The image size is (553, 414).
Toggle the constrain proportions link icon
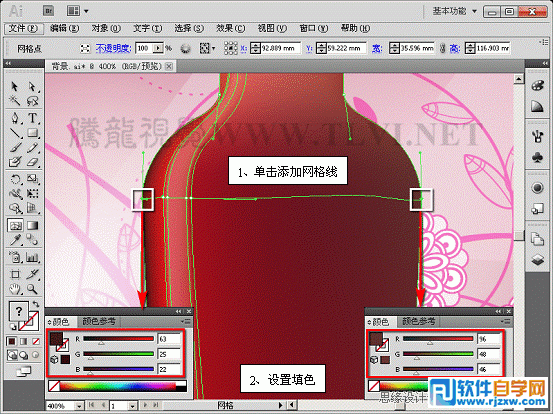coord(443,48)
